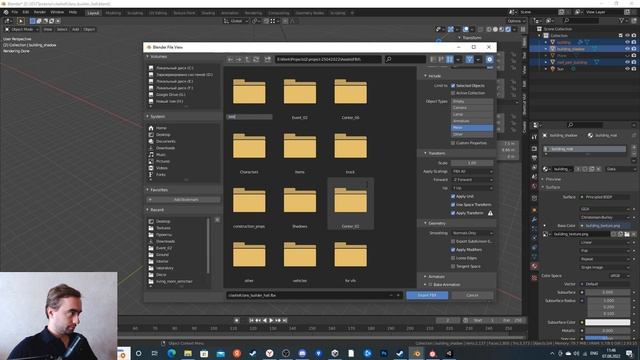Enable Active Collection checkbox
Screen dimensions: 640x360
click(x=453, y=93)
